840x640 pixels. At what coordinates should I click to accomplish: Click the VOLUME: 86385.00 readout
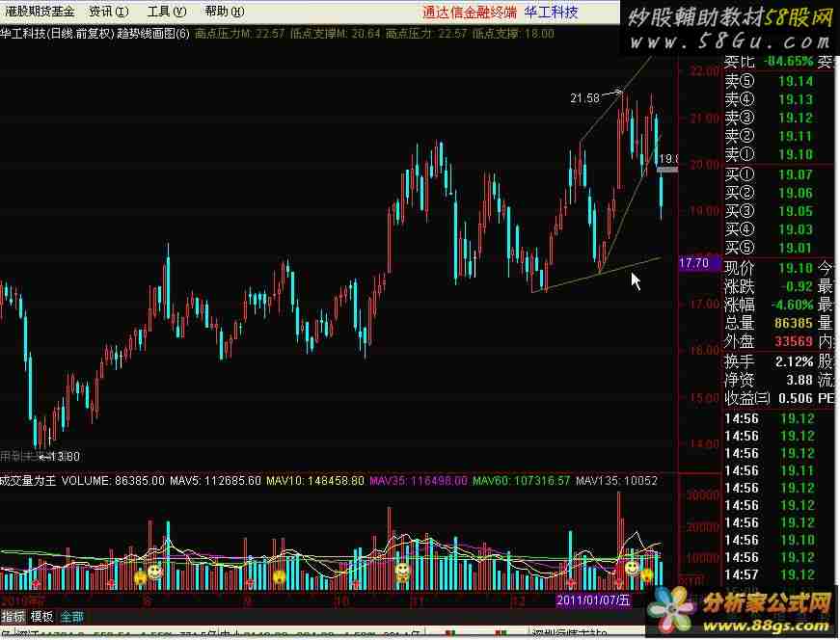tap(113, 481)
